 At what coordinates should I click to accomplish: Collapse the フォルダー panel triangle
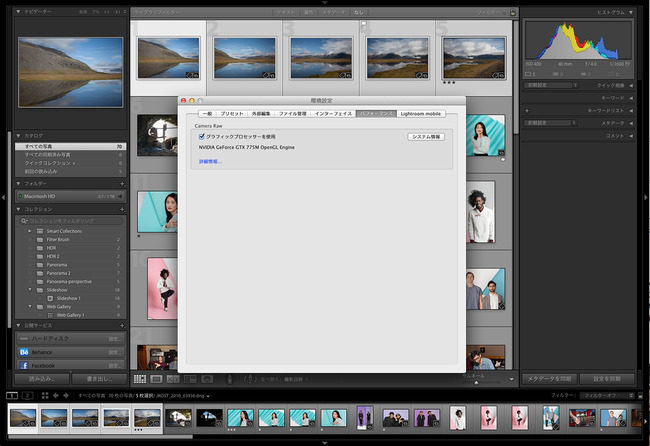click(x=18, y=184)
